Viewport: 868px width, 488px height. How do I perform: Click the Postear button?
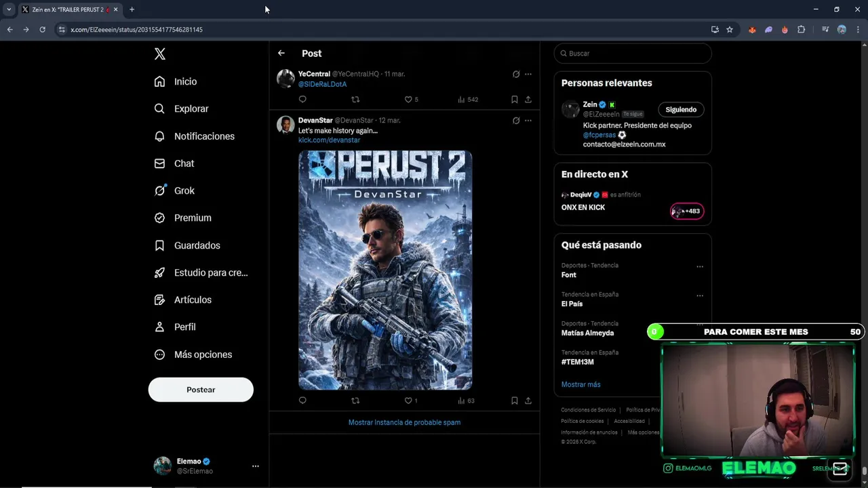pyautogui.click(x=201, y=390)
